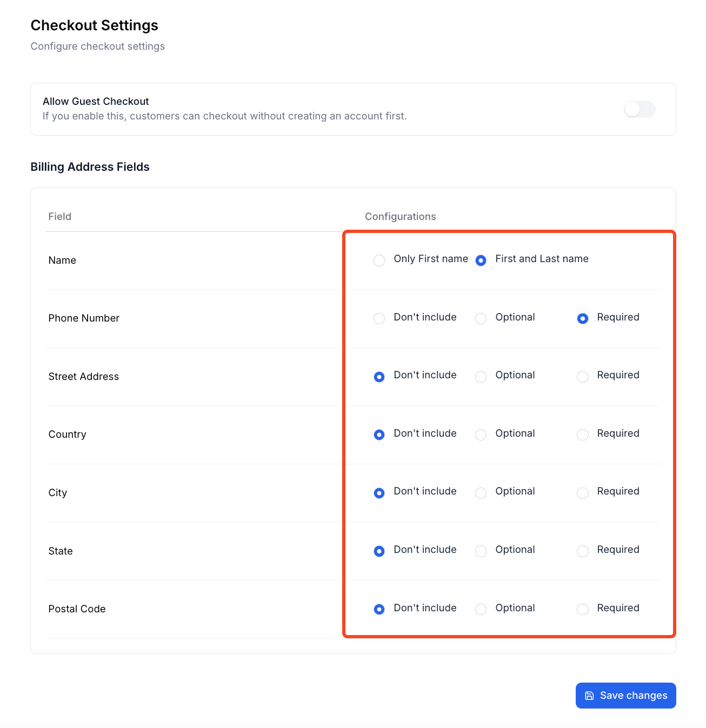Set City field to Optional
Viewport: 706px width, 728px height.
[481, 493]
